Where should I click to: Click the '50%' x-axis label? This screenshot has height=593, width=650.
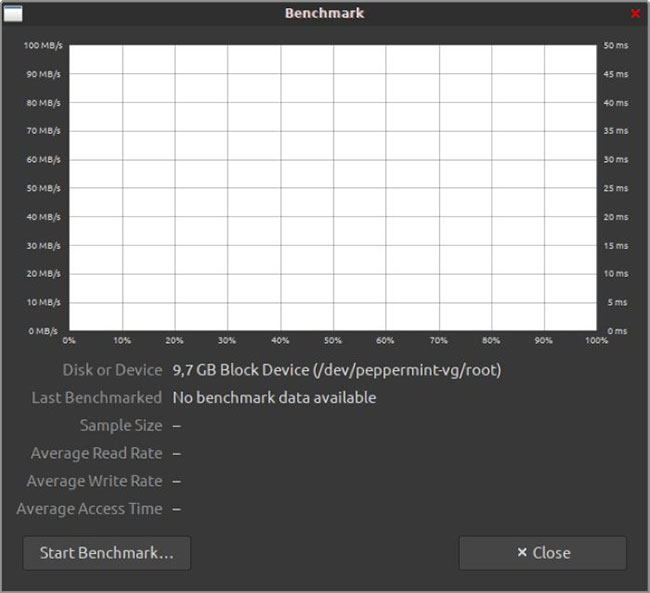pos(333,340)
